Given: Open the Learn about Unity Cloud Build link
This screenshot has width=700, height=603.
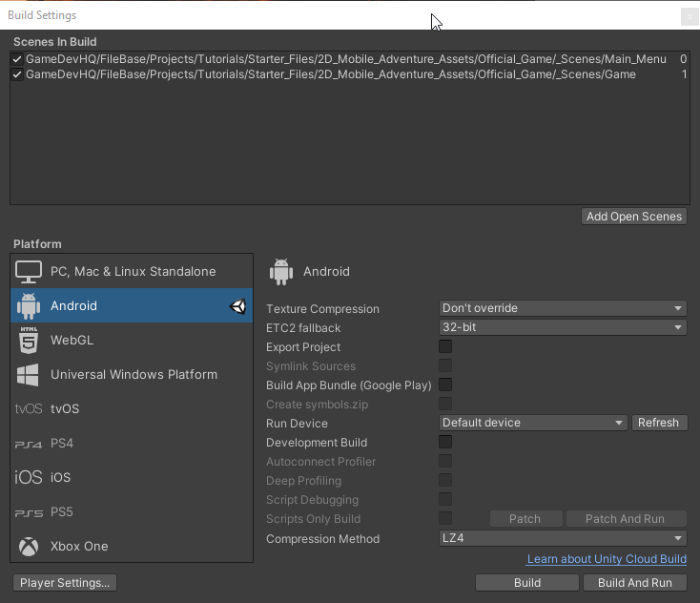Looking at the screenshot, I should [607, 559].
